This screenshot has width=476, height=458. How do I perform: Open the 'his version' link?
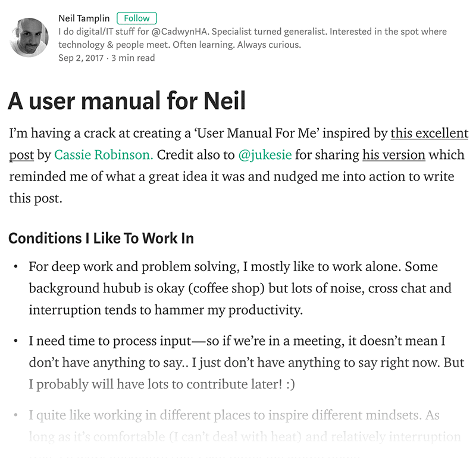[x=394, y=155]
